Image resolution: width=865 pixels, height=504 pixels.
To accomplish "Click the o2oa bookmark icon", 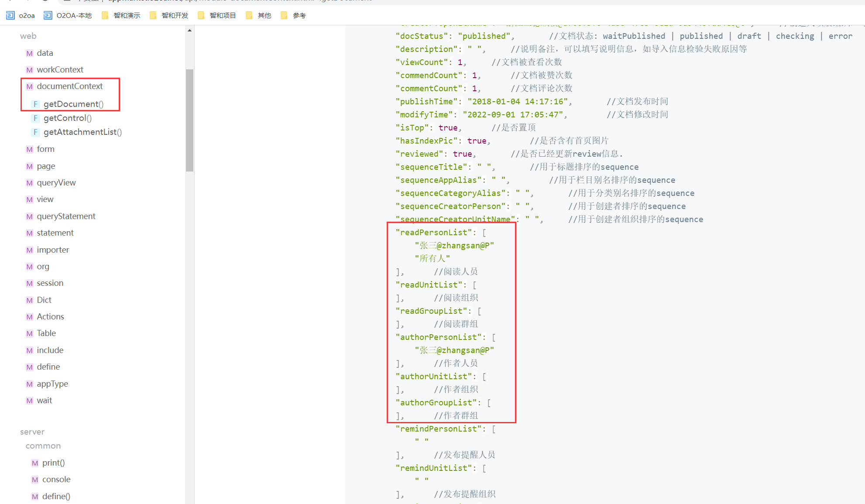I will click(10, 16).
